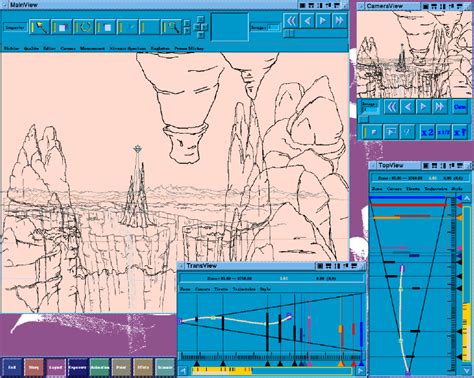Select the plain white square tool
This screenshot has height=378, width=474.
(x=106, y=27)
